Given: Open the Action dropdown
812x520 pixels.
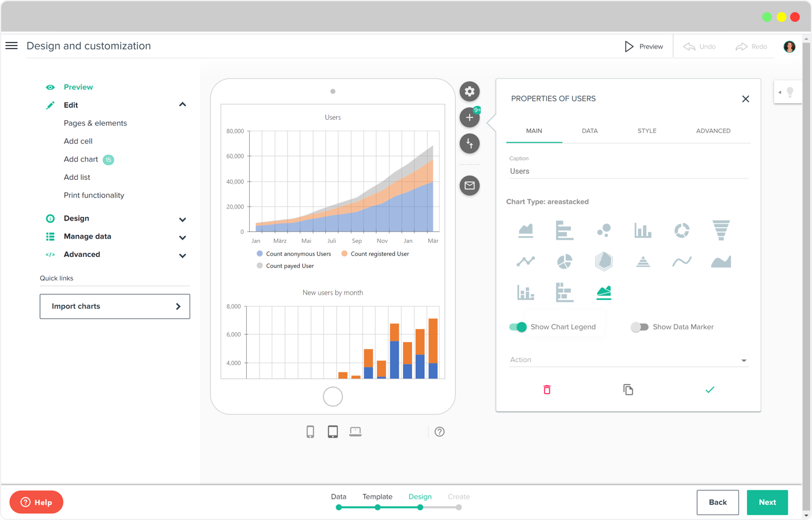Looking at the screenshot, I should coord(628,360).
